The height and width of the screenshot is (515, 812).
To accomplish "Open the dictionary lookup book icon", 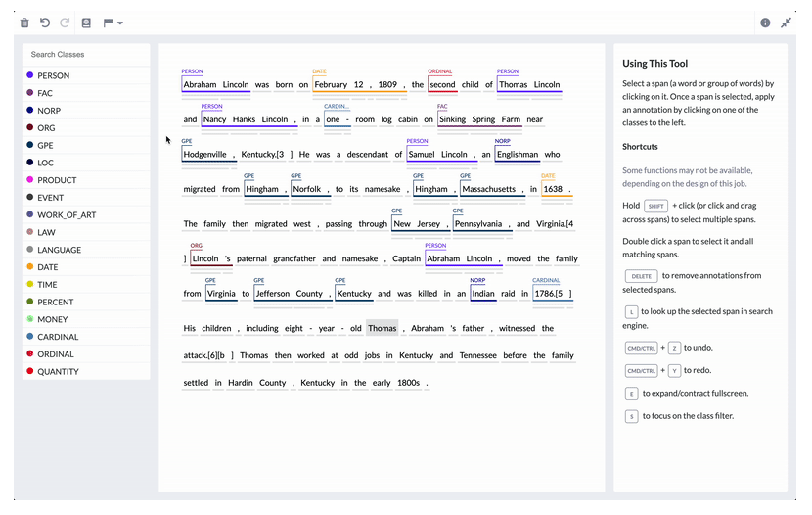I will tap(86, 23).
